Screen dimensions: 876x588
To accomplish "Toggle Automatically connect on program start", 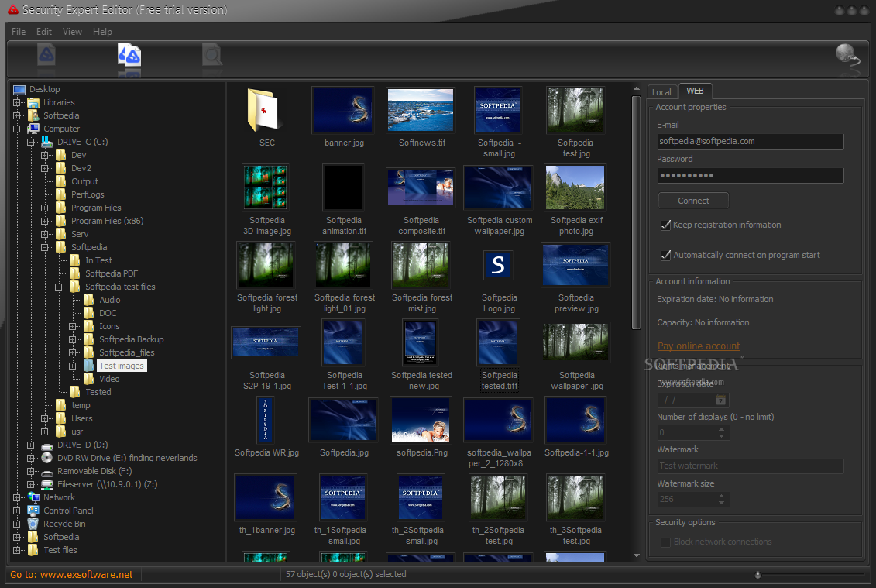I will tap(665, 255).
